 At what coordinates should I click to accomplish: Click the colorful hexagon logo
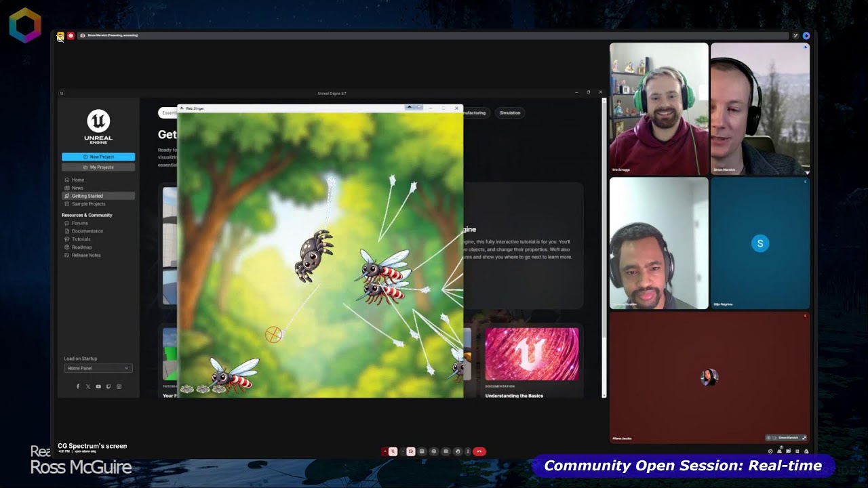[25, 25]
